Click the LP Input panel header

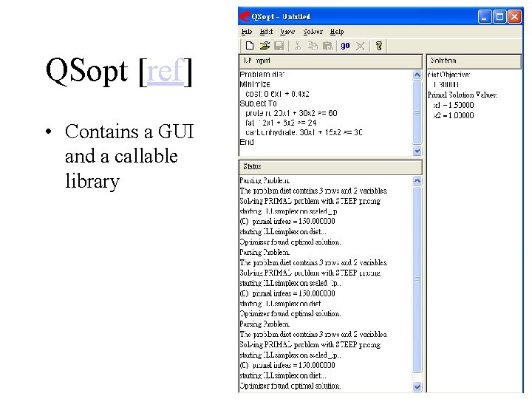tap(331, 61)
